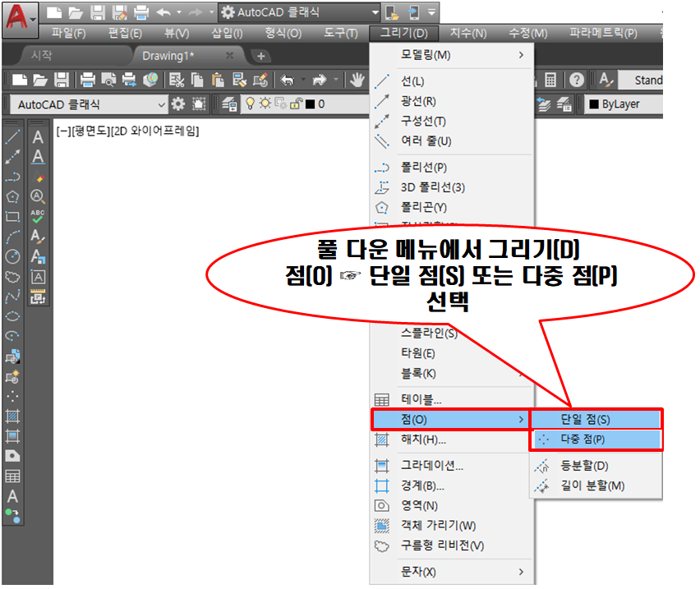This screenshot has width=700, height=589.
Task: Click the ABC spell check icon
Action: coord(38,216)
